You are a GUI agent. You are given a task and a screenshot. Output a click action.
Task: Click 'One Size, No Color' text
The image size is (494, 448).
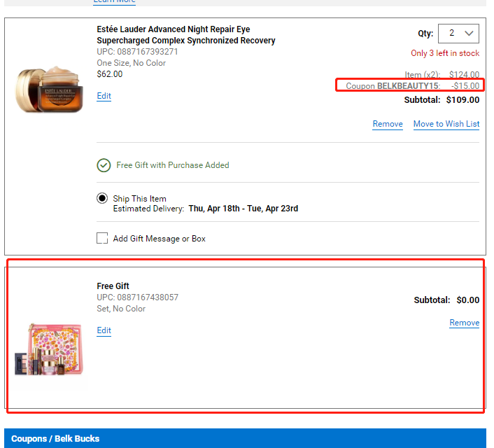pos(131,63)
